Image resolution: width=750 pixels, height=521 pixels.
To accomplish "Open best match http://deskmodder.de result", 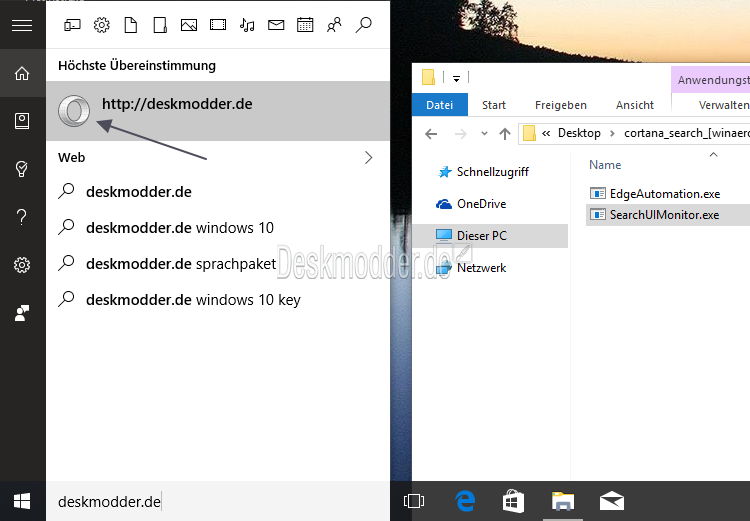I will 218,111.
